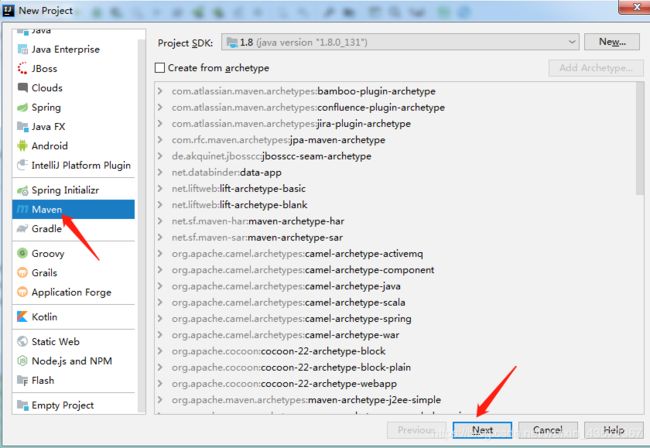
Task: Click the Groovy icon
Action: pyautogui.click(x=22, y=253)
